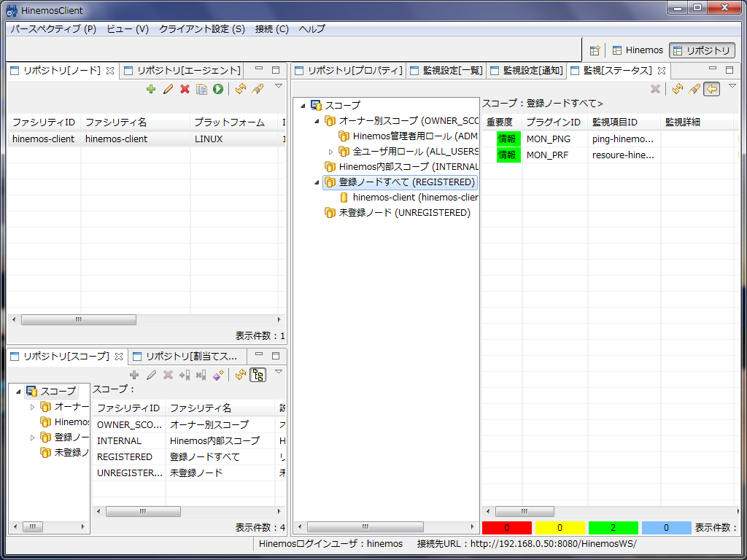Close the 監視[ステータス] tab

coord(661,71)
